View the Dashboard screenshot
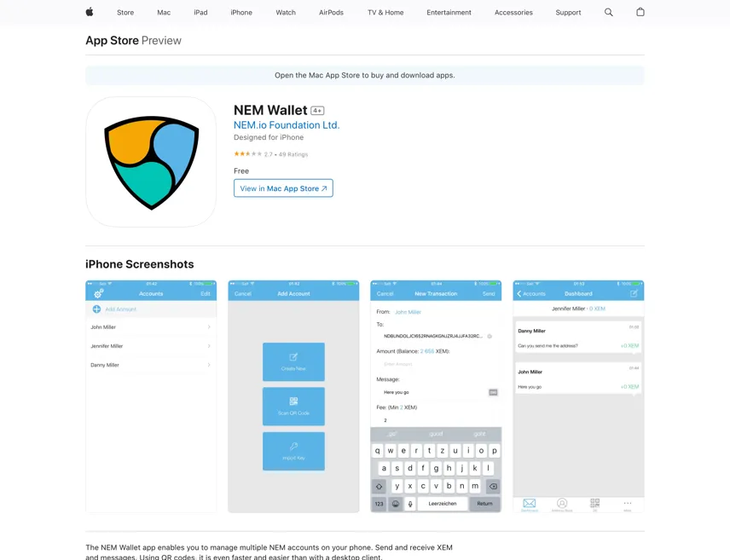Screen dimensions: 730x560 point(579,396)
